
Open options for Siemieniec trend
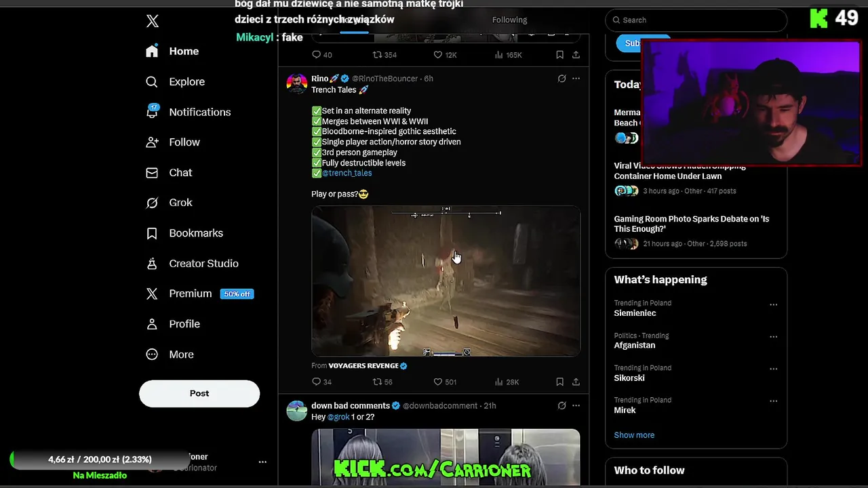tap(773, 305)
